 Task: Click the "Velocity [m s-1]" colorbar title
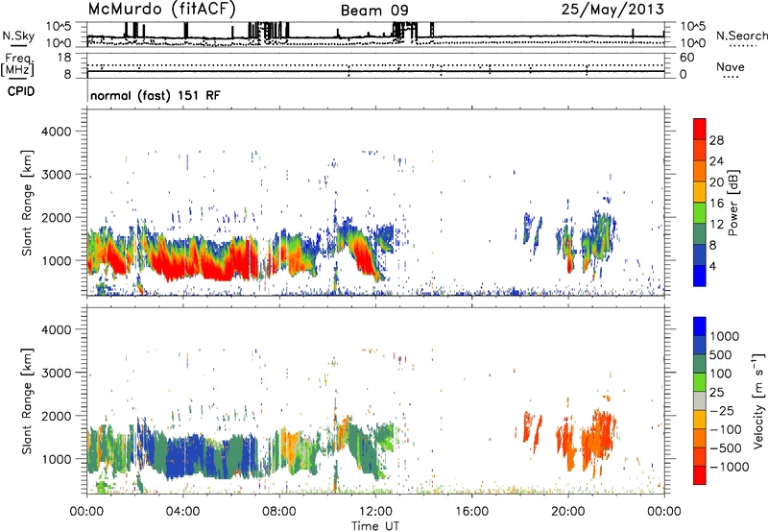(x=758, y=400)
